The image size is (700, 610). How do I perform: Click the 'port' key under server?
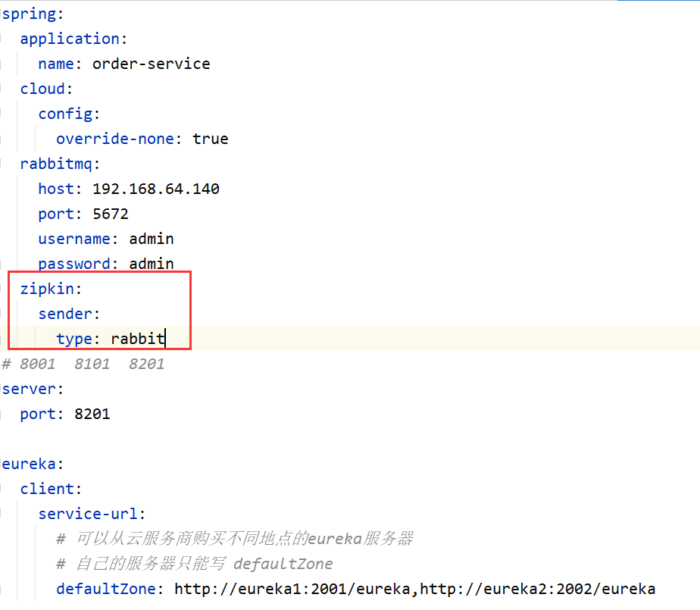38,414
